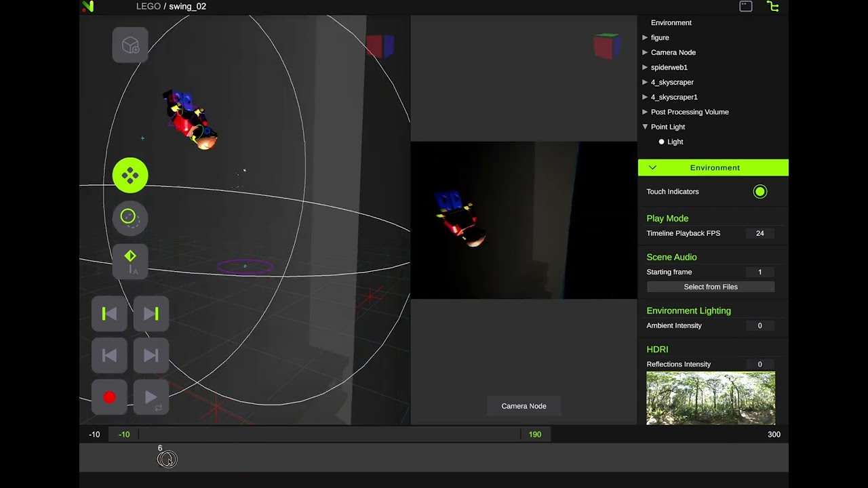The image size is (868, 488).
Task: Edit the Starting frame value
Action: point(760,272)
